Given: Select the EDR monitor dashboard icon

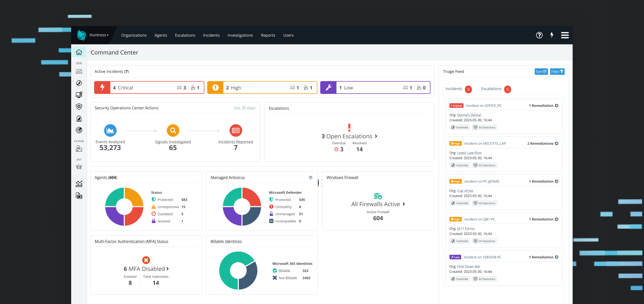Looking at the screenshot, I should coord(79,71).
